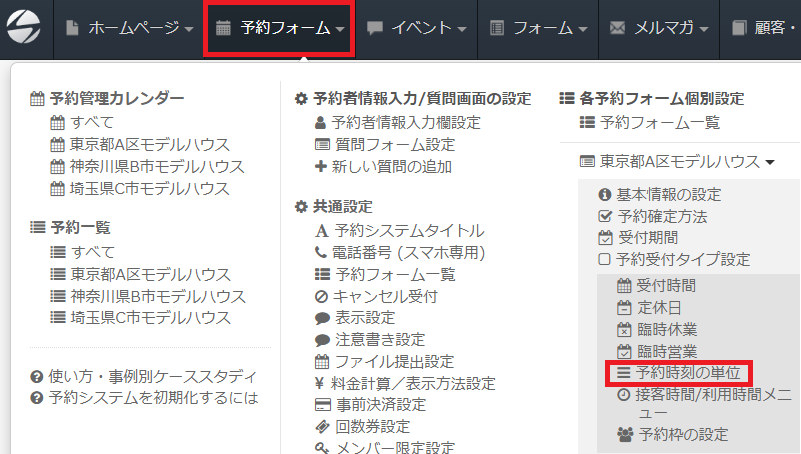Viewport: 801px width, 454px height.
Task: Click phone icon beside 電話番号 (スマホ専用)
Action: coord(321,252)
